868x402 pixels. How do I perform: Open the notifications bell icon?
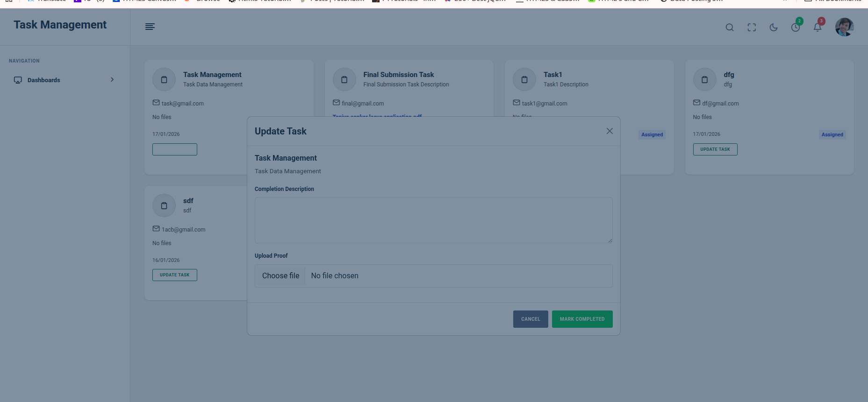pos(817,28)
